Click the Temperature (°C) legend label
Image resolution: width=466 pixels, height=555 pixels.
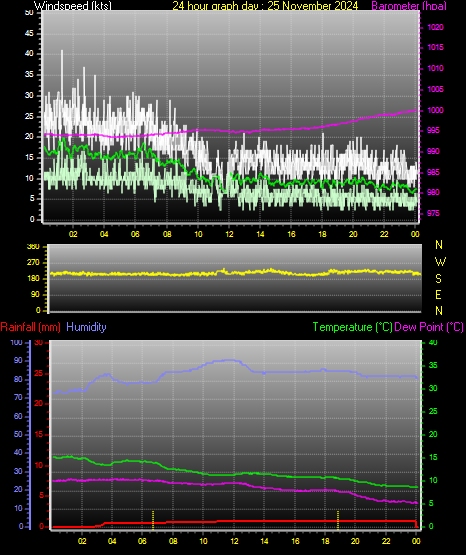point(352,327)
